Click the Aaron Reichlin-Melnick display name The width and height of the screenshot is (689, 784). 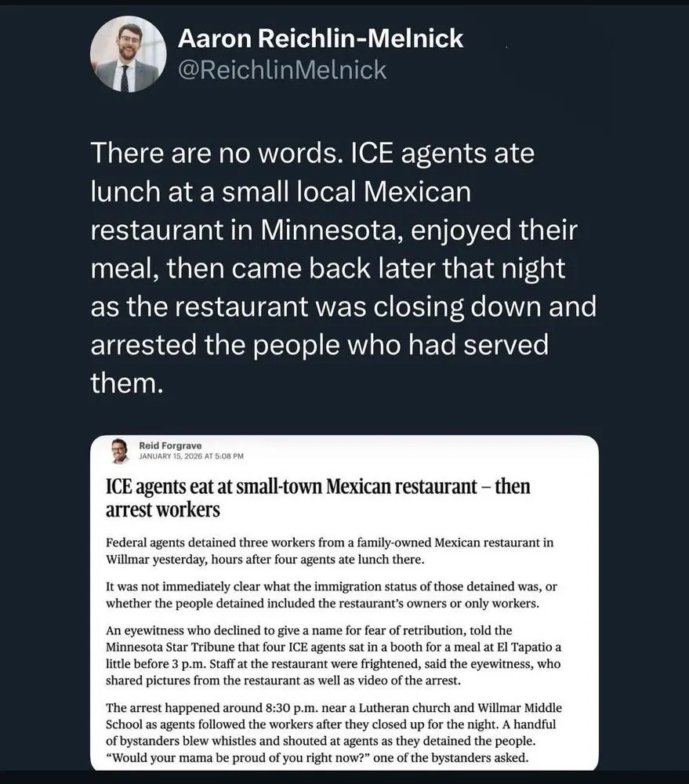point(321,37)
